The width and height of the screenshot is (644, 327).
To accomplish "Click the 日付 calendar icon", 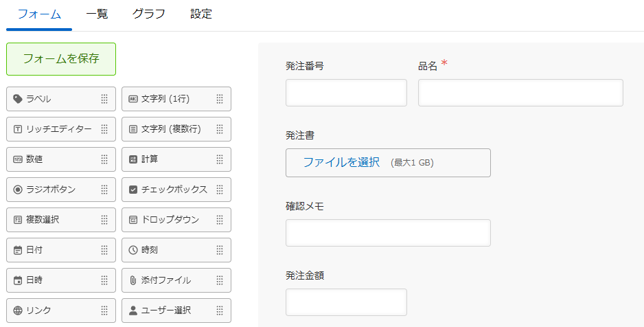I will pos(18,250).
